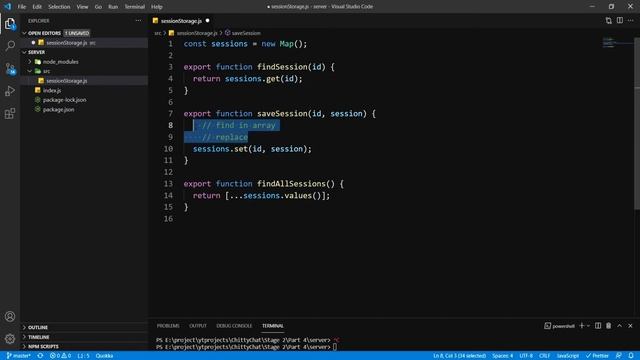Click the master branch indicator
Viewport: 640px width, 360px height.
click(x=19, y=356)
